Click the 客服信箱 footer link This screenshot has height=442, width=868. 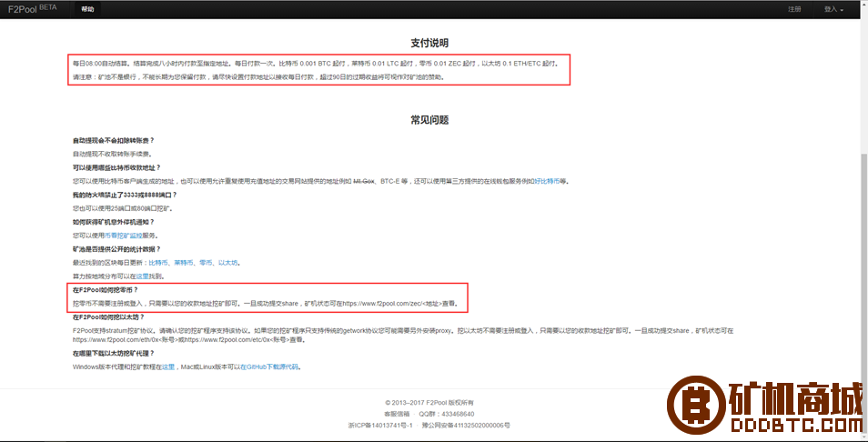[x=397, y=414]
